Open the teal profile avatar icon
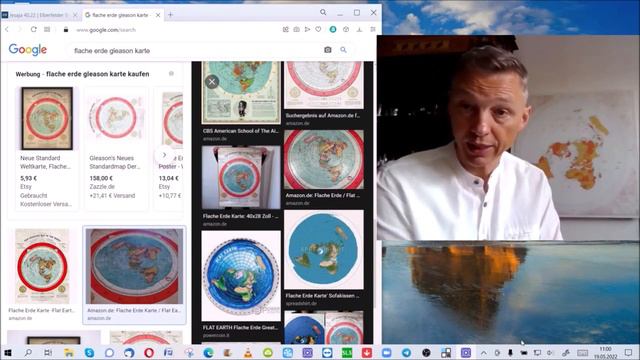640x360 pixels. (333, 29)
